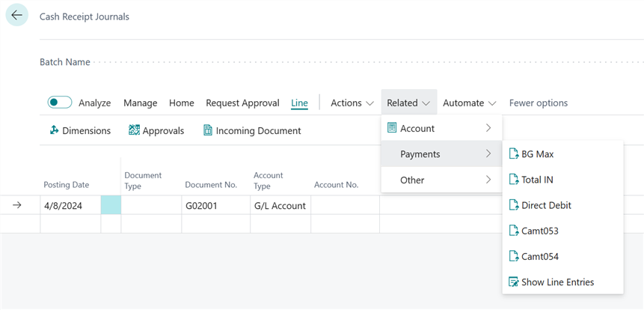Image resolution: width=644 pixels, height=310 pixels.
Task: Click the Camt053 file icon
Action: [514, 231]
